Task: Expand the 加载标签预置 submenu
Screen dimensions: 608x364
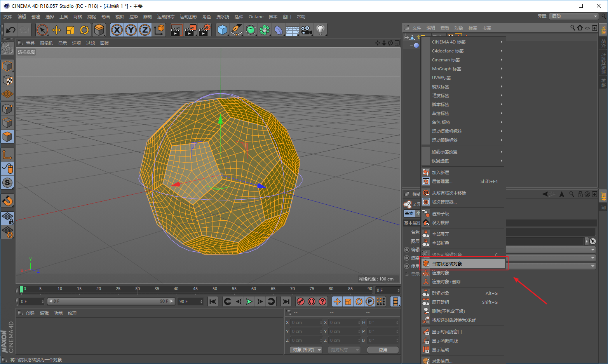Action: click(463, 152)
